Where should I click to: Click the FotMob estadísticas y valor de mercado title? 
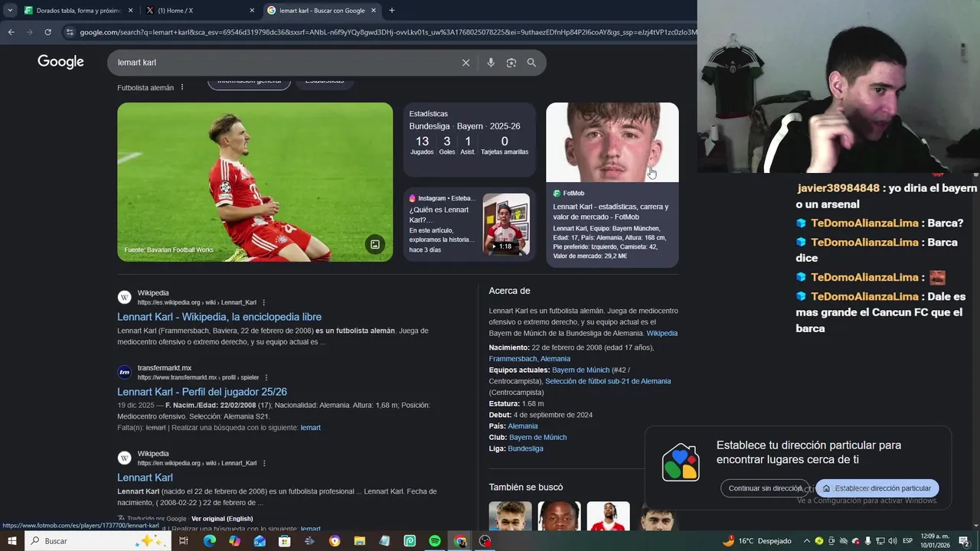tap(611, 212)
